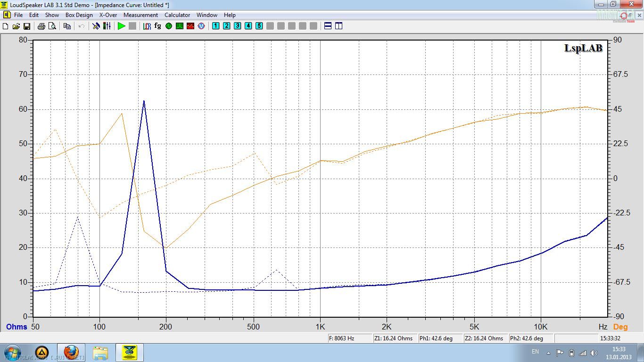Tile windows vertically with the column split icon
644x362 pixels.
339,26
